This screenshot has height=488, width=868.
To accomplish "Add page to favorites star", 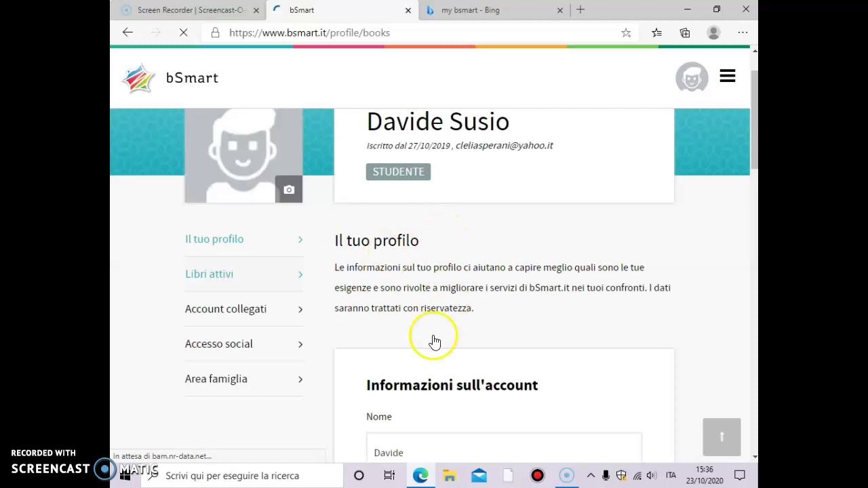I will (x=626, y=33).
